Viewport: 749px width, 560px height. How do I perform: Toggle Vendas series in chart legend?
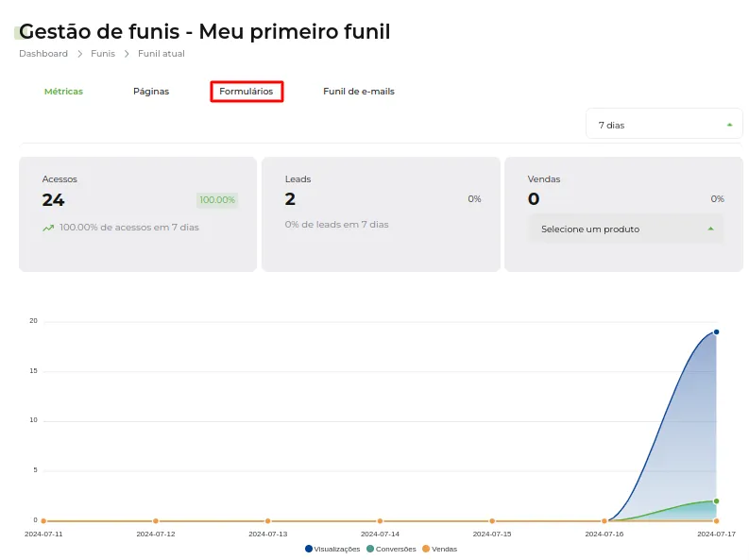coord(440,549)
